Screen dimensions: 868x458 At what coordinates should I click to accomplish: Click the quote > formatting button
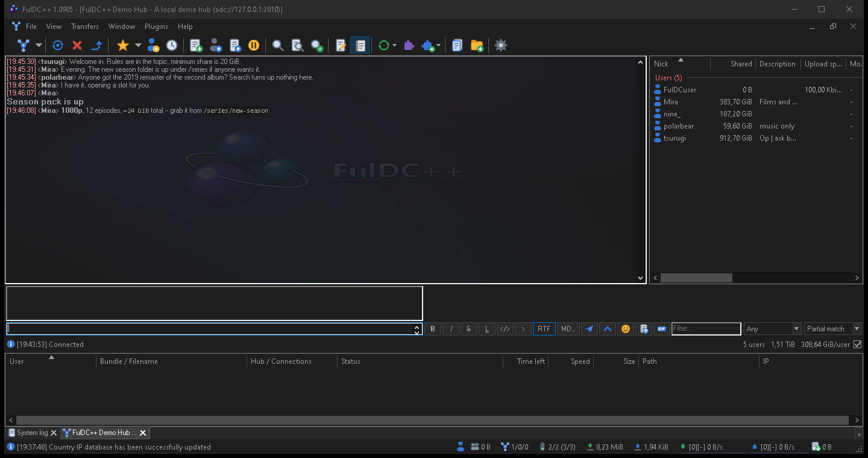click(x=523, y=329)
